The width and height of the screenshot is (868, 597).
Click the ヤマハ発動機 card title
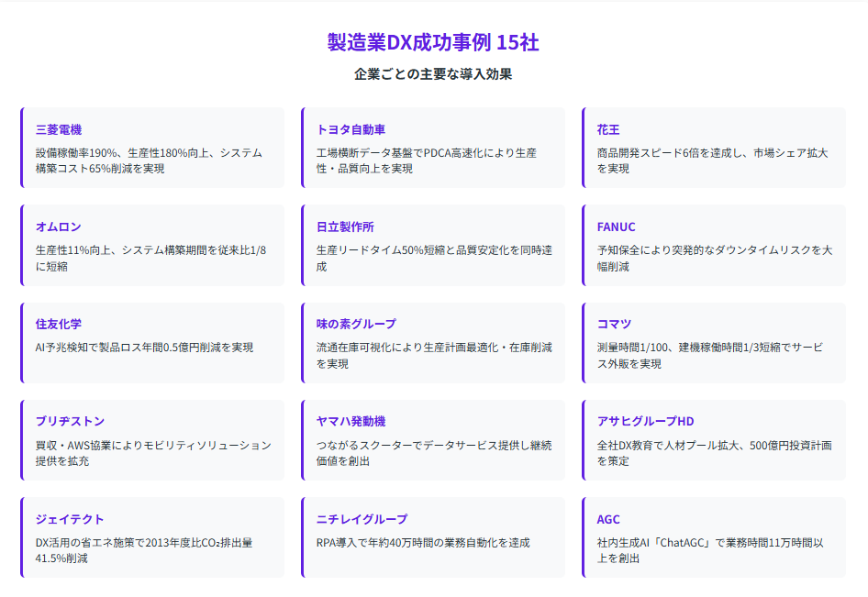click(x=351, y=421)
